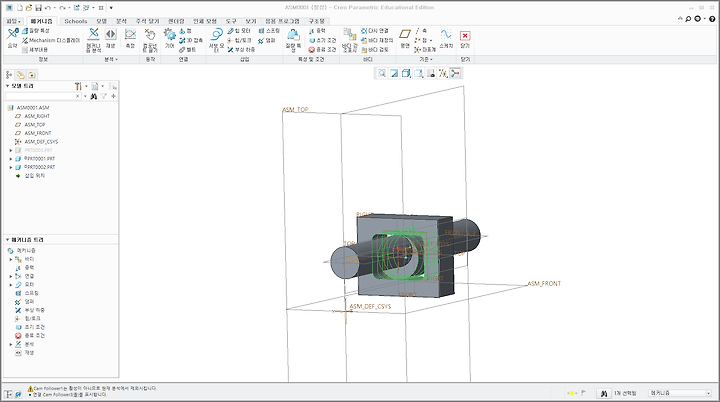Expand the 바디 node in mechanism tree

(x=11, y=260)
